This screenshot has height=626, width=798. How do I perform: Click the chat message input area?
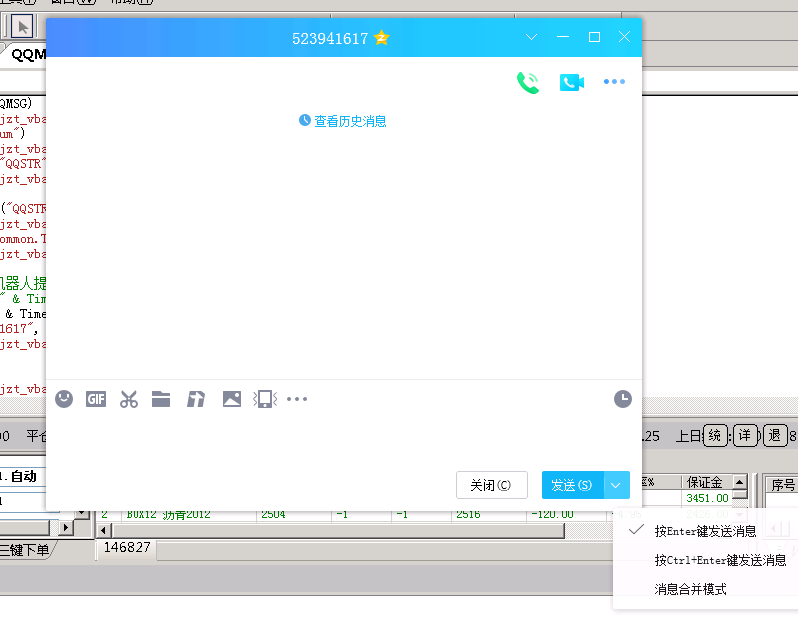pos(344,439)
